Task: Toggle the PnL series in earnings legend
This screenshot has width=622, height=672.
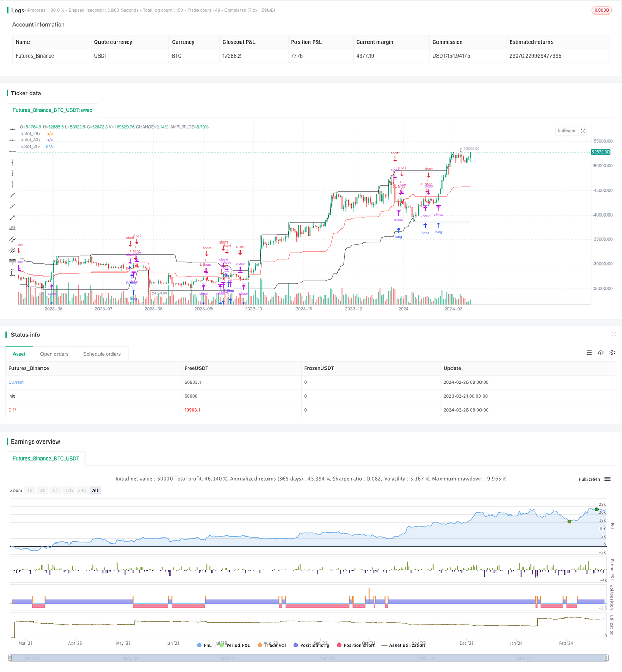Action: 206,645
